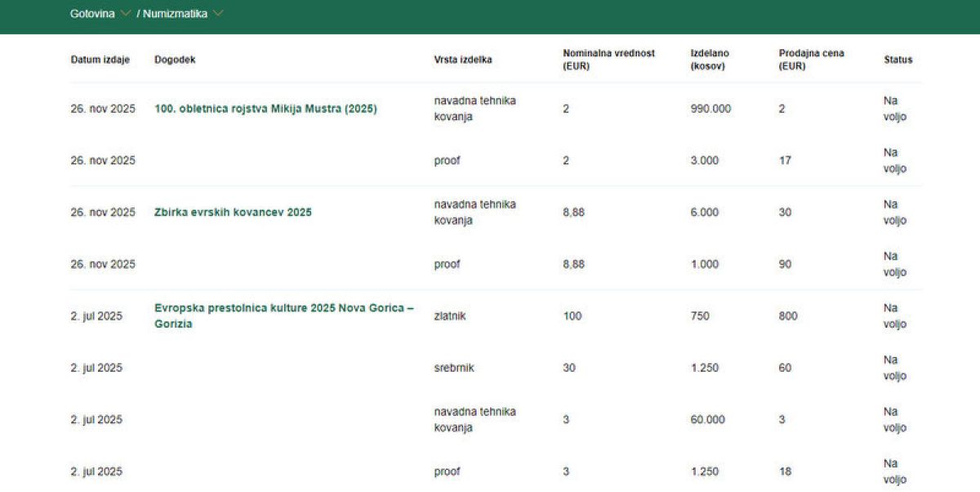The width and height of the screenshot is (980, 492).
Task: Open 100. obletnica rojstva Mikija Mustra link
Action: click(265, 109)
